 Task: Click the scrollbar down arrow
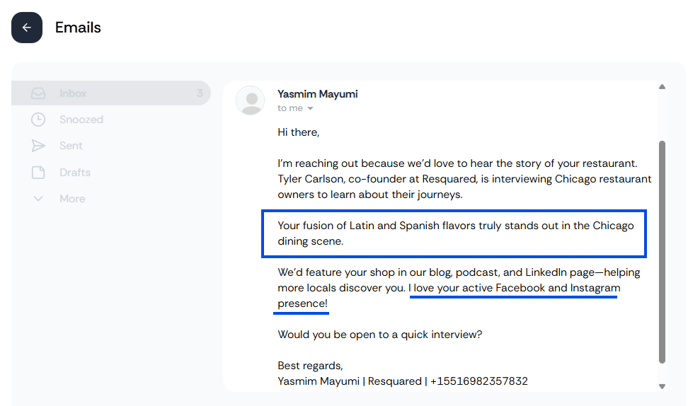pyautogui.click(x=661, y=386)
